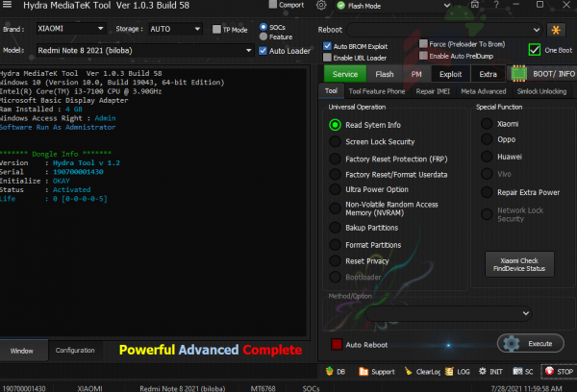Toggle the Auto Reboot red checkbox
This screenshot has width=577, height=392.
tap(337, 344)
